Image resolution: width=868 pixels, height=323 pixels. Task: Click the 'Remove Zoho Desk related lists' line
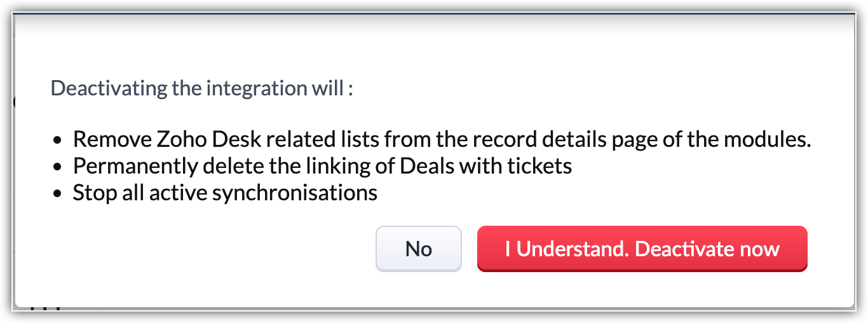442,139
